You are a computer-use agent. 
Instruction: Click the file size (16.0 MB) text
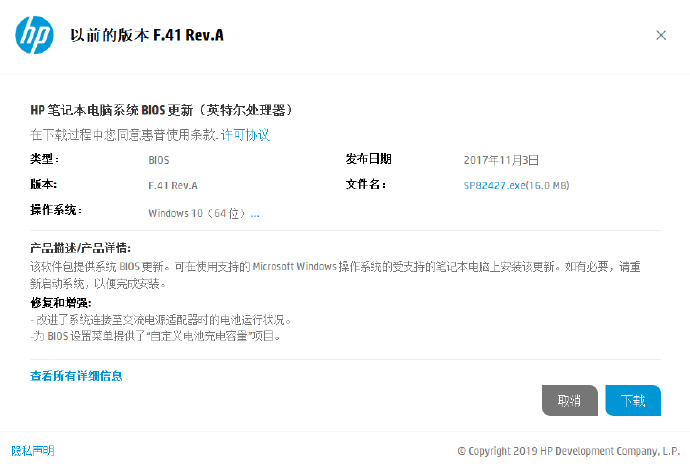[x=547, y=185]
